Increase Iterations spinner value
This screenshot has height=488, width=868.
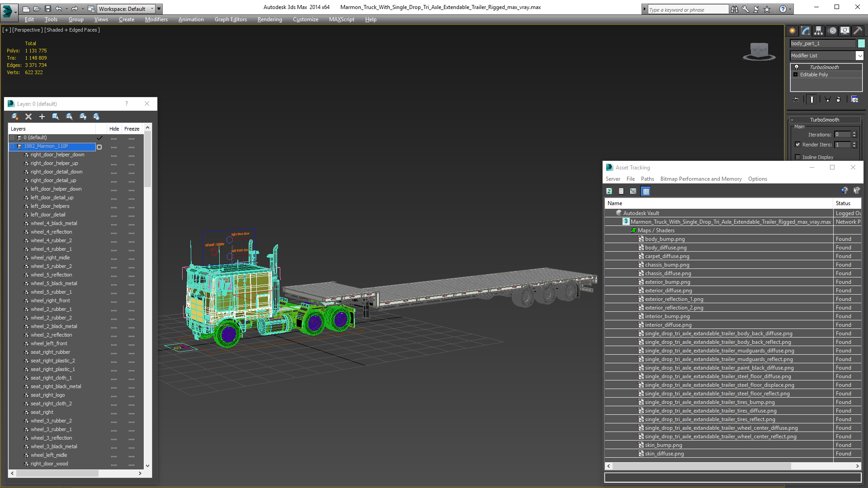(x=854, y=133)
